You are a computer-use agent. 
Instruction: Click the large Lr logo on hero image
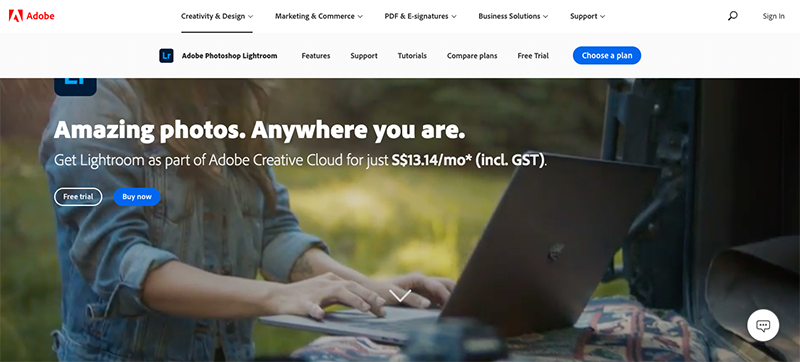(76, 87)
